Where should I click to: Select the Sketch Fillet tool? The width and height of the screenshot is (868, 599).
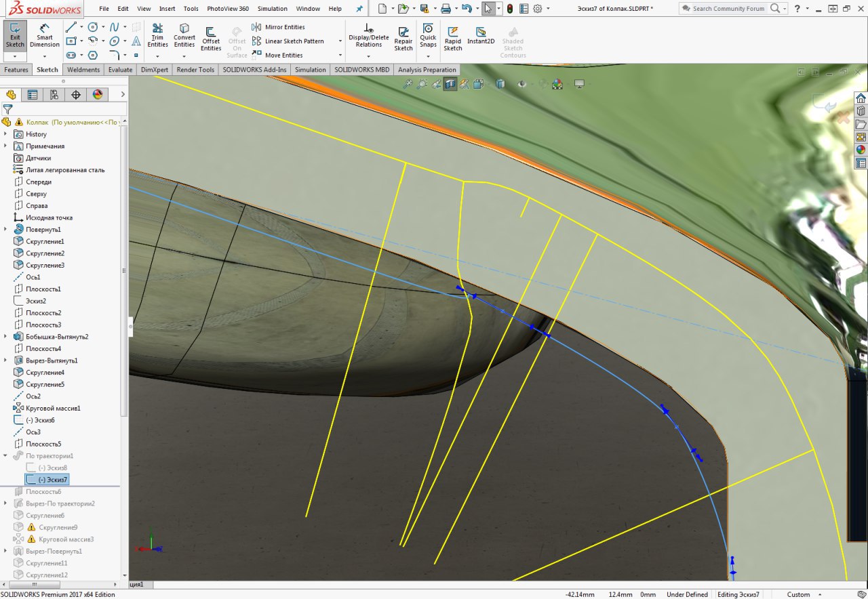[x=114, y=56]
